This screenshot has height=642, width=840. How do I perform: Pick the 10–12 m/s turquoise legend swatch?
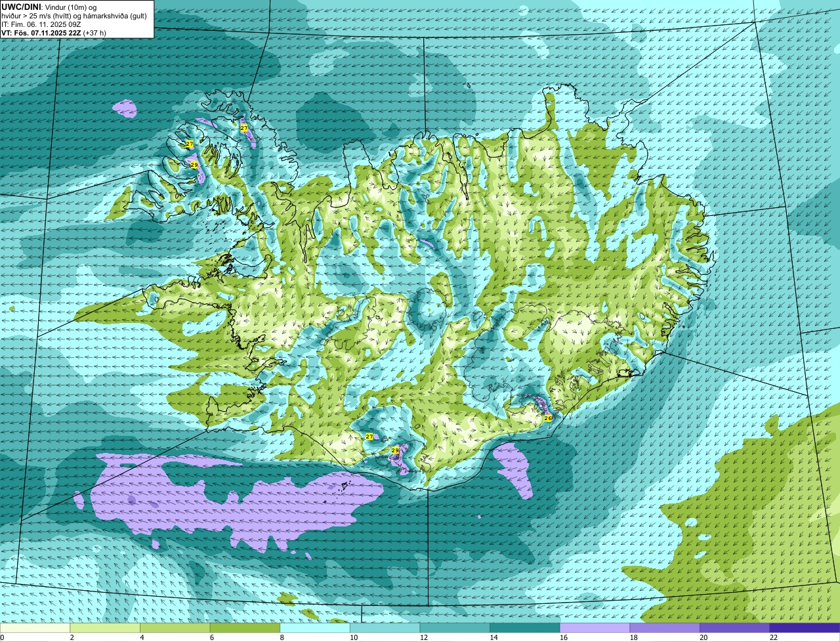click(385, 628)
